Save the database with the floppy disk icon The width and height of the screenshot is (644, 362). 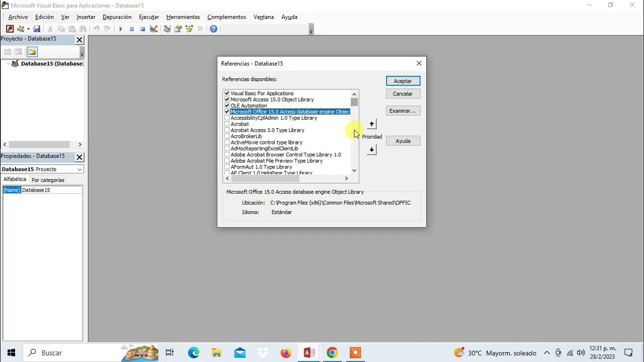click(x=37, y=29)
